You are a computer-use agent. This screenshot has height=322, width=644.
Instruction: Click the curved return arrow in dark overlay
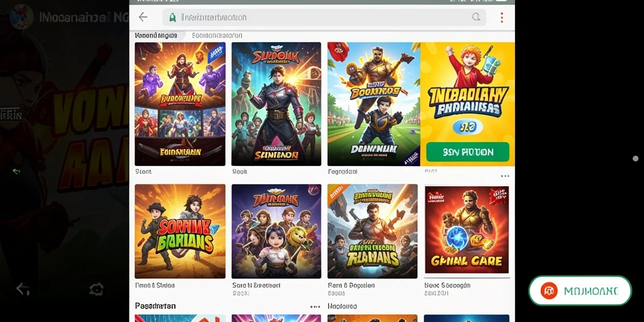(x=23, y=289)
